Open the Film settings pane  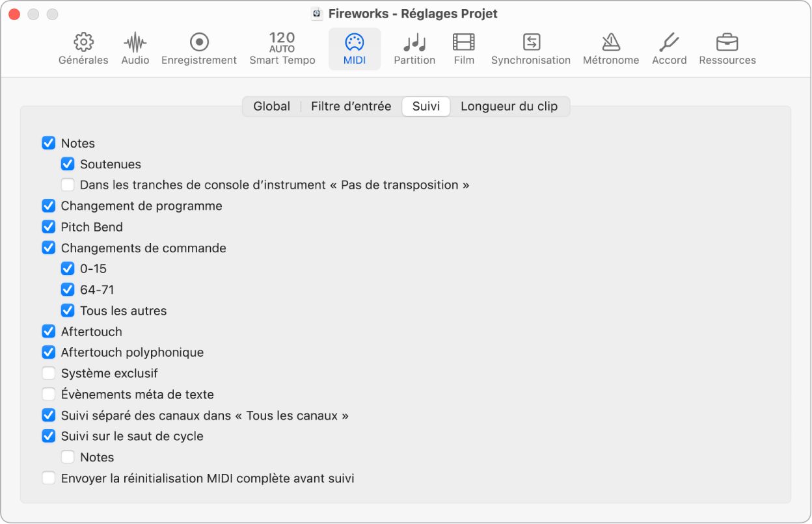[x=464, y=49]
